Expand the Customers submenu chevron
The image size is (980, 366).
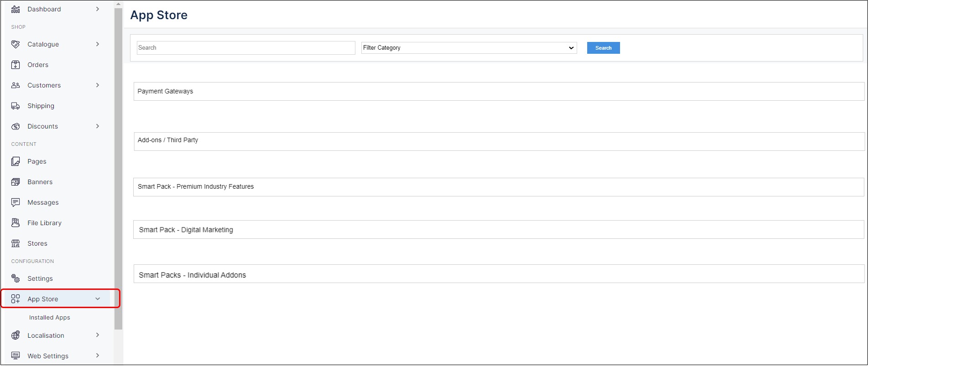98,85
